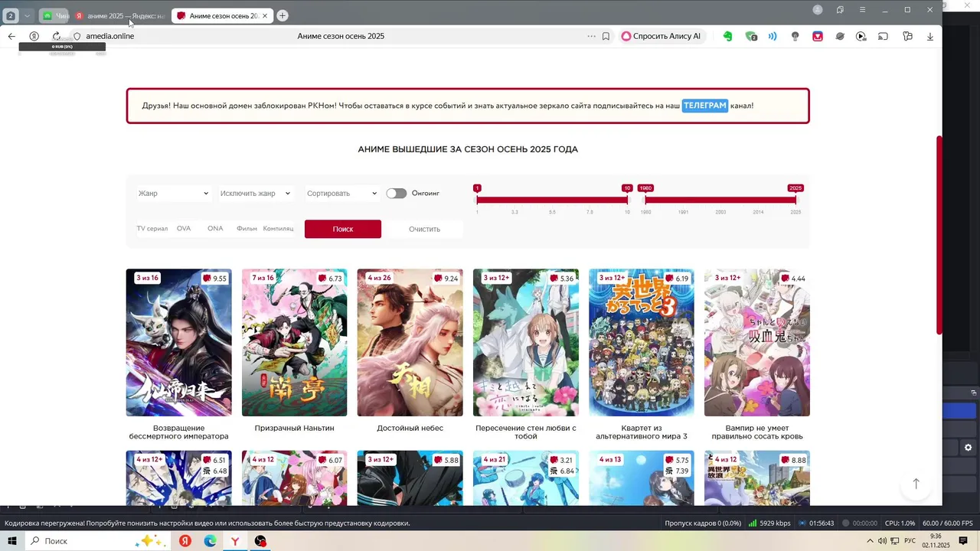Open the cast-to-screen extension icon
The image size is (980, 551).
pos(883,36)
